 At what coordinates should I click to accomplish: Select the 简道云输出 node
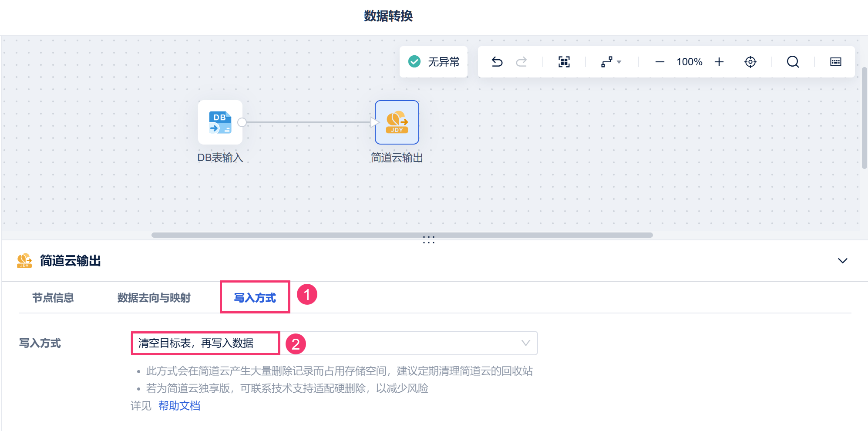pos(397,122)
